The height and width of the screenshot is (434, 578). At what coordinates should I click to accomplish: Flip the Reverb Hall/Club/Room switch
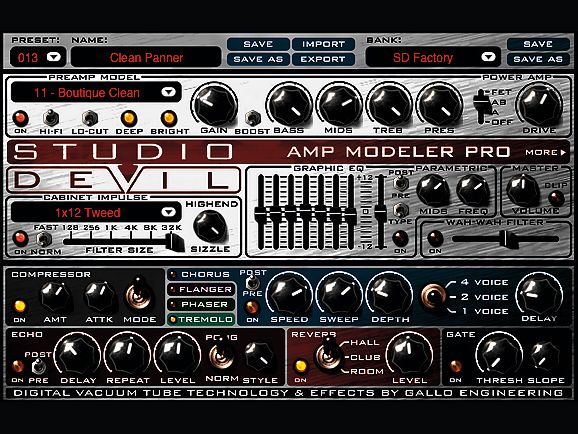click(327, 355)
